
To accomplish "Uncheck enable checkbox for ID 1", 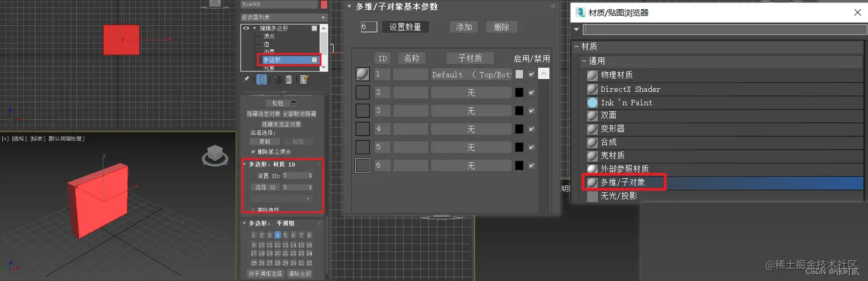I will point(532,74).
